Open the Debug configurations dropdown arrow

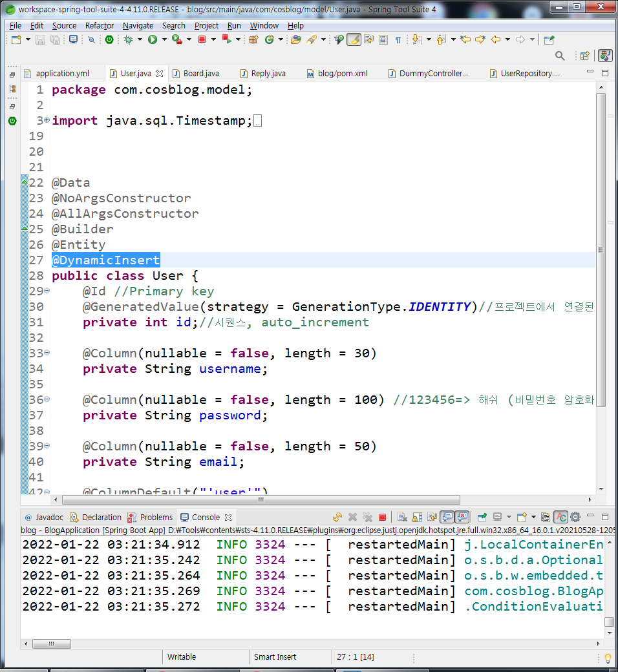point(140,40)
